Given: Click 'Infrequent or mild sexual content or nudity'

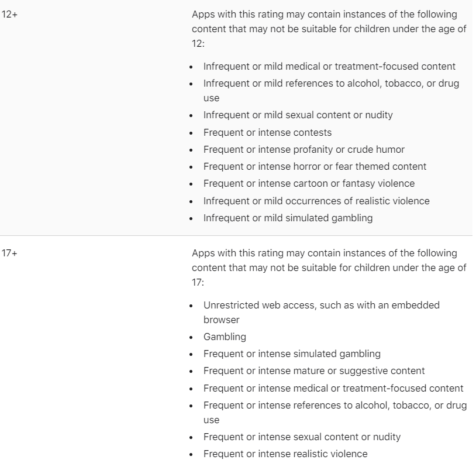Looking at the screenshot, I should click(x=298, y=115).
